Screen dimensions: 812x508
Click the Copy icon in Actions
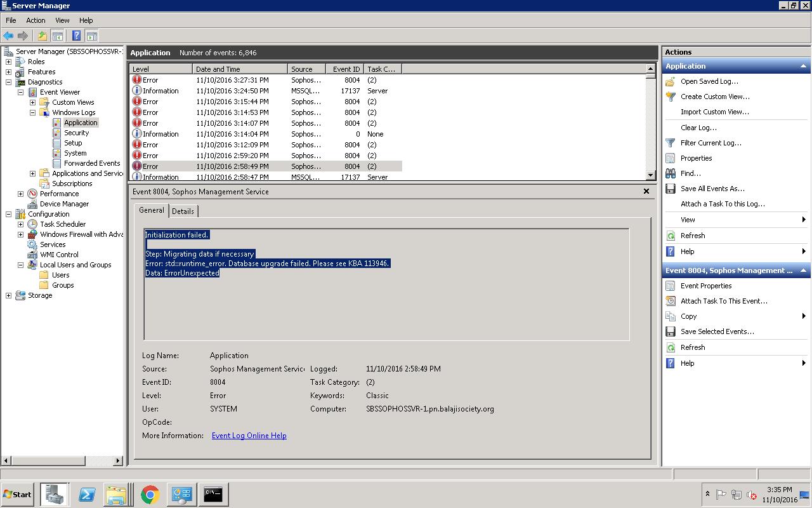(670, 316)
